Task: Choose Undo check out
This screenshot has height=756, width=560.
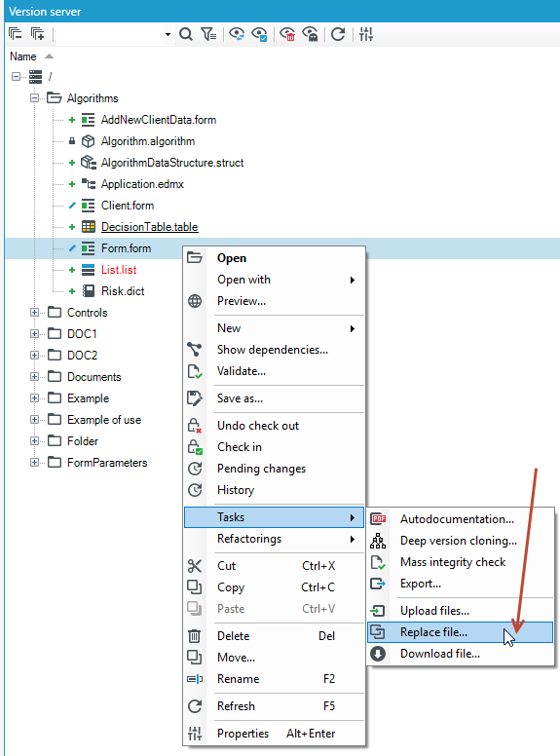Action: tap(275, 426)
